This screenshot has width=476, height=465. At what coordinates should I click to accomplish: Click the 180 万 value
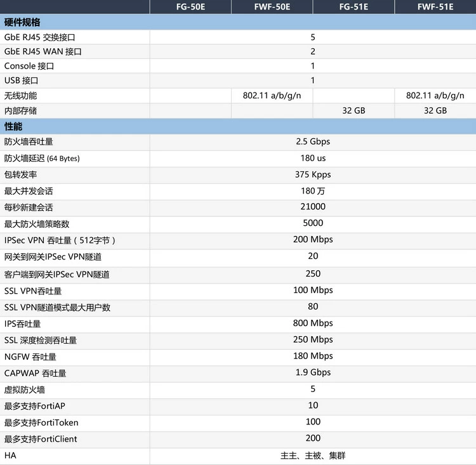click(x=313, y=191)
